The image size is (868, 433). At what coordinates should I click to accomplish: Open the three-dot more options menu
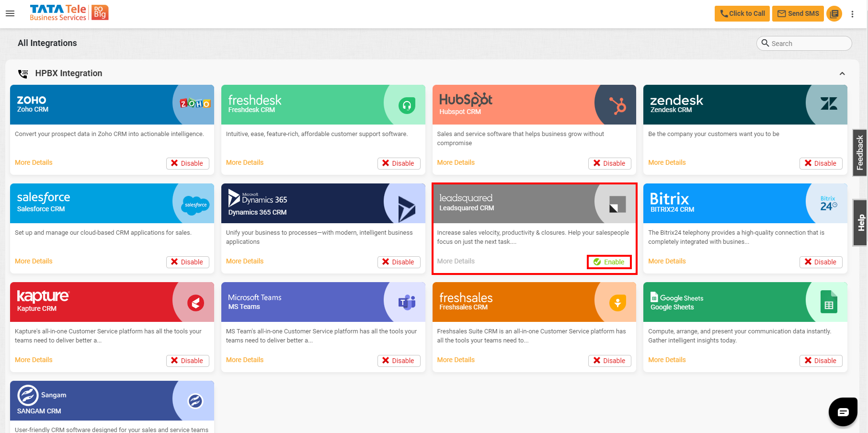click(852, 14)
